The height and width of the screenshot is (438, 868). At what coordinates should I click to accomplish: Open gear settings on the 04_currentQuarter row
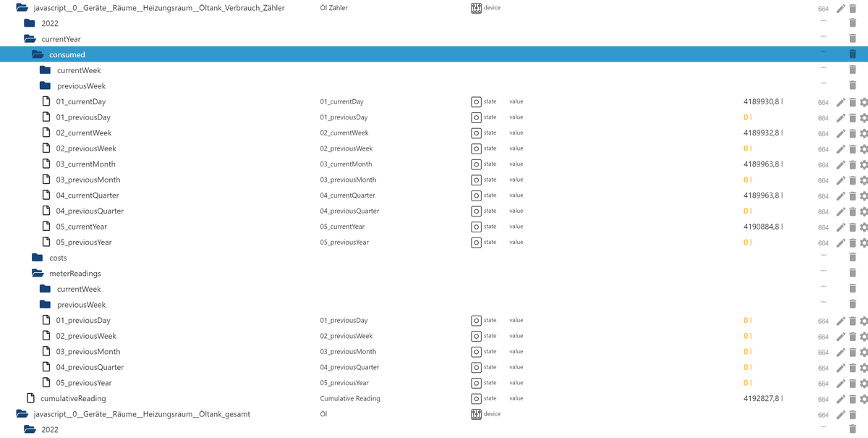click(x=863, y=196)
